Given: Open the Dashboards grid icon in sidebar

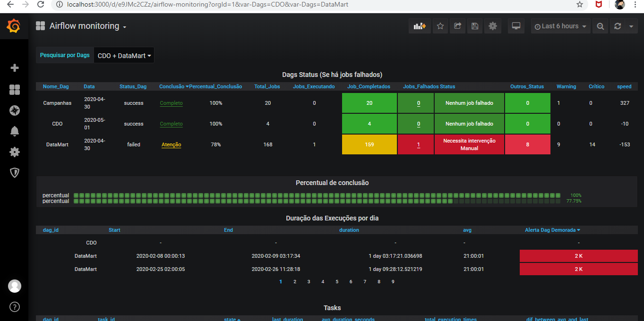Looking at the screenshot, I should pyautogui.click(x=15, y=90).
